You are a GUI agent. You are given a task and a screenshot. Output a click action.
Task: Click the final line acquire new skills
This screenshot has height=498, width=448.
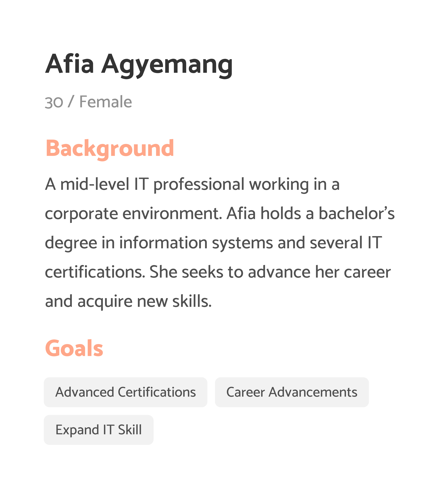coord(145,301)
